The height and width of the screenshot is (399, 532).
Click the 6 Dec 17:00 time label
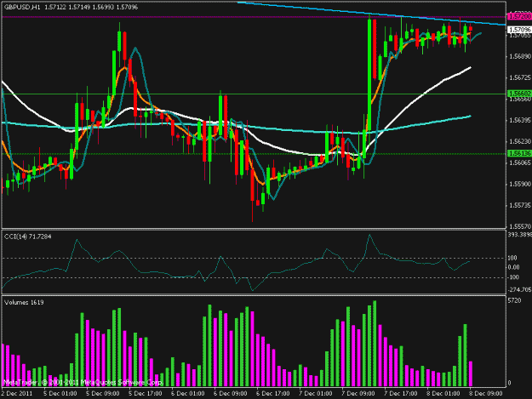(272, 394)
